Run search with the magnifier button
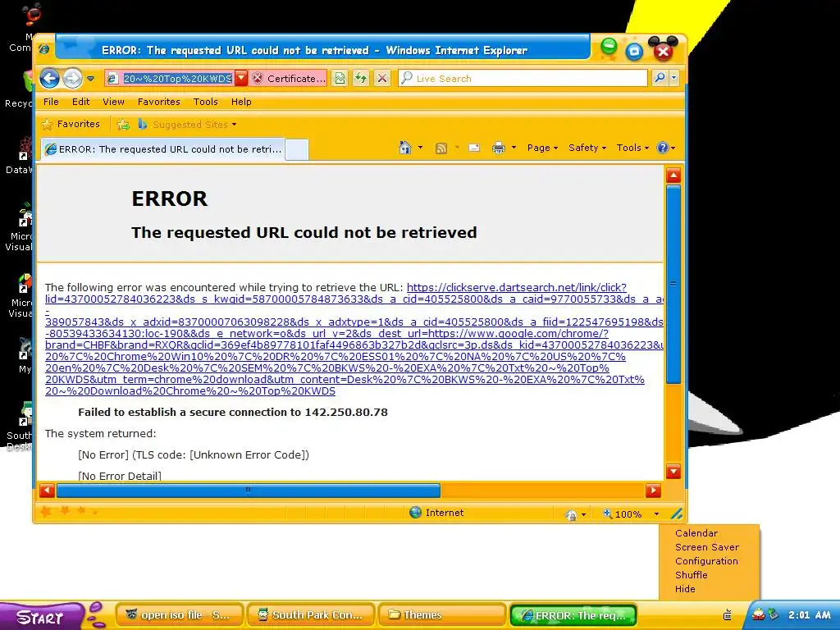The width and height of the screenshot is (840, 630). tap(660, 78)
